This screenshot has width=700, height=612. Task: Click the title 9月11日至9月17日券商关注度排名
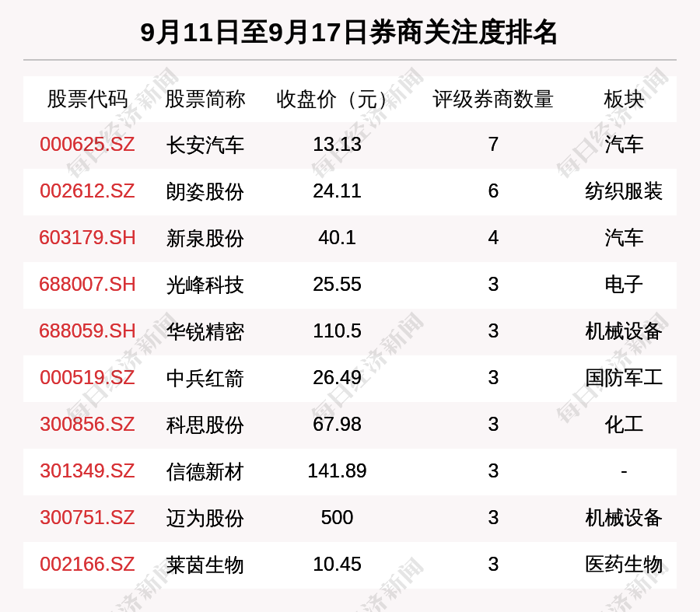[x=348, y=33]
